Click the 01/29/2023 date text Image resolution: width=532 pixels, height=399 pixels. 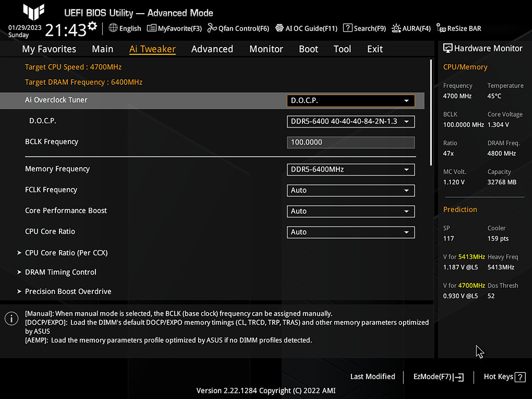25,27
